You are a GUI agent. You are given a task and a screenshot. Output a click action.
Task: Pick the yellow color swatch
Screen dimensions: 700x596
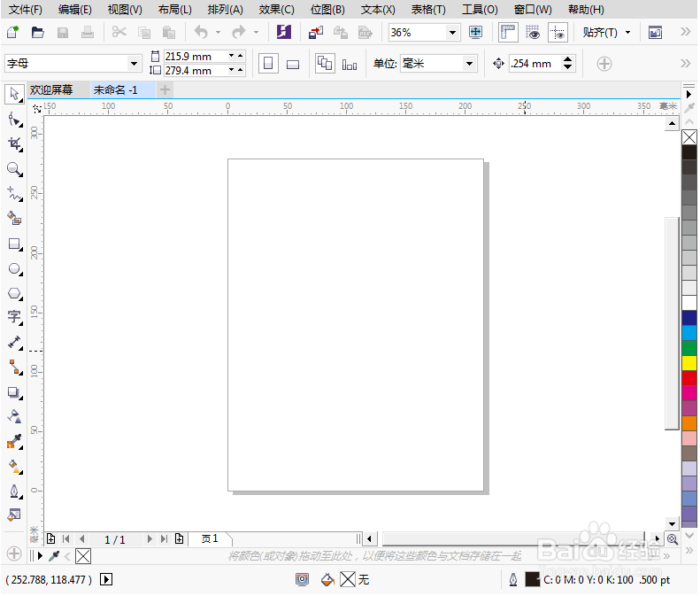click(x=689, y=362)
